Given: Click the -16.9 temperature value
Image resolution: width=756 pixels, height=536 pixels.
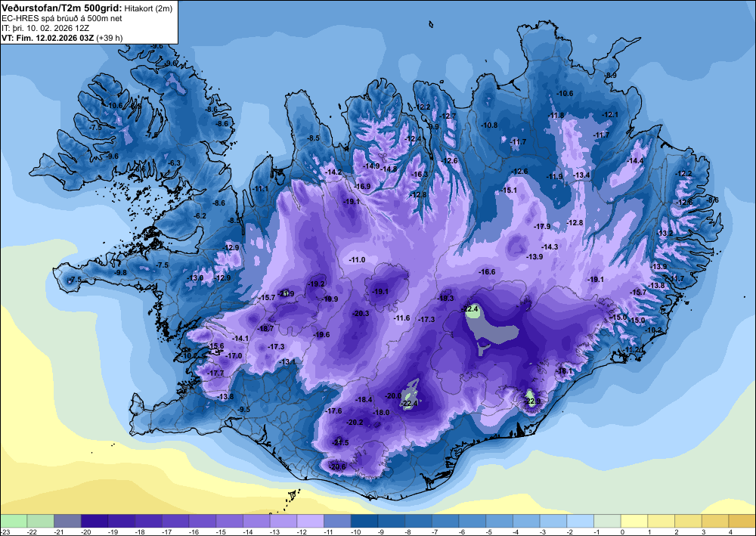Looking at the screenshot, I should [363, 186].
